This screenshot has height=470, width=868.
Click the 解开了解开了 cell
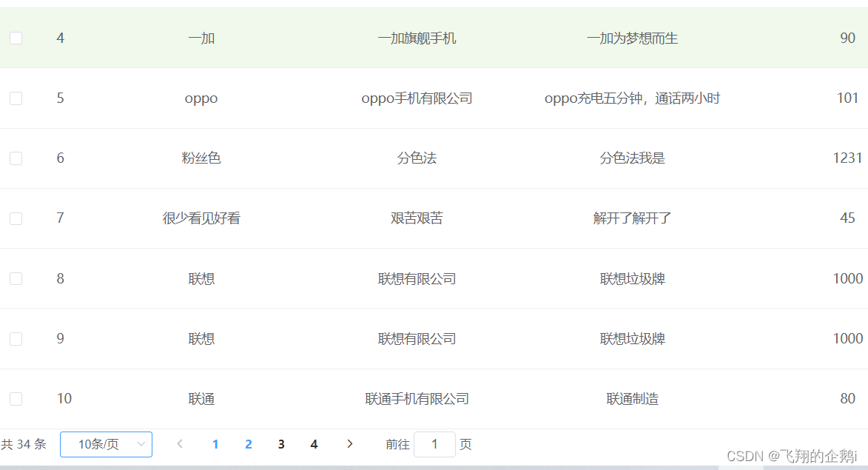pyautogui.click(x=632, y=218)
